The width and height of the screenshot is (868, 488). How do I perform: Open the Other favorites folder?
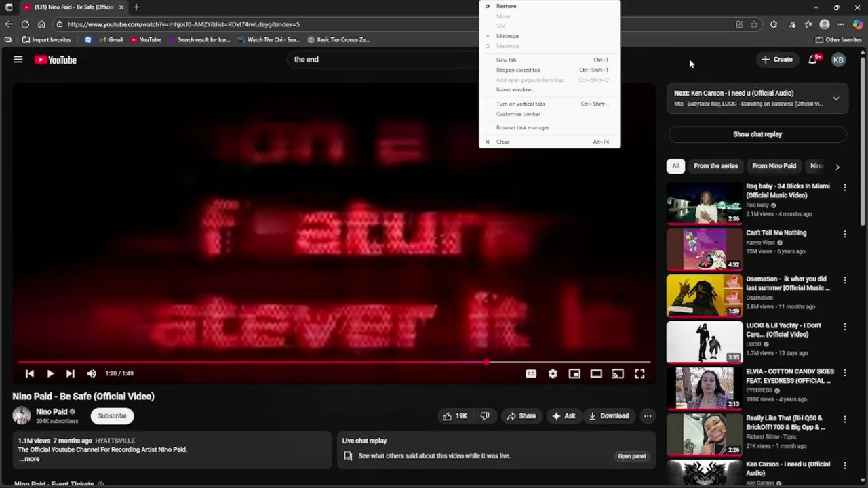pyautogui.click(x=838, y=39)
